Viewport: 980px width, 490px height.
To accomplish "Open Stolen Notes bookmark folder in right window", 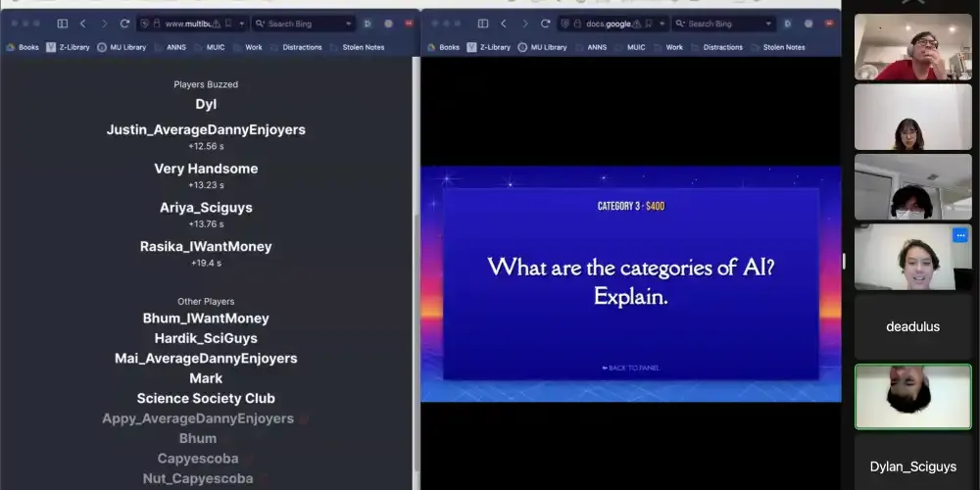I will click(x=785, y=47).
